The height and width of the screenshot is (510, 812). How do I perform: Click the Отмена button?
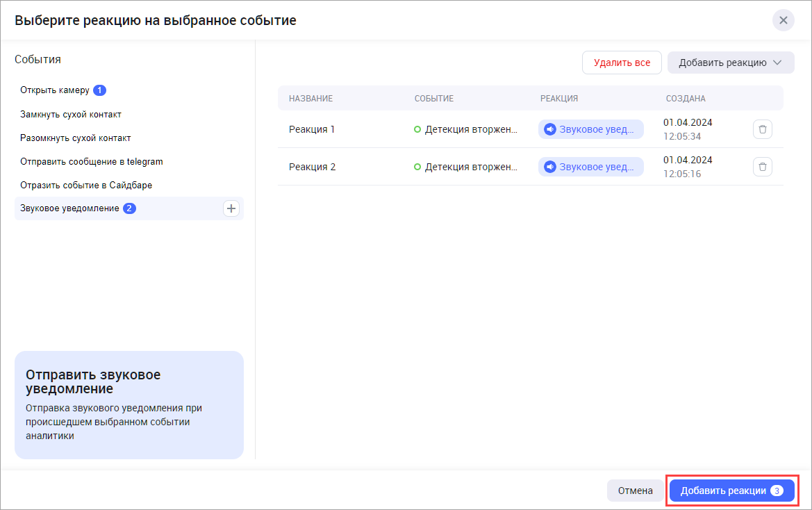tap(635, 491)
